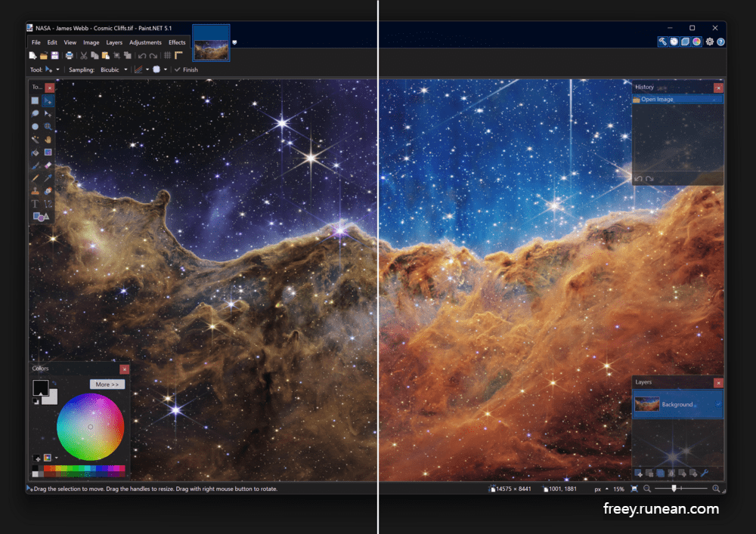Click the New file toolbar icon
756x534 pixels.
click(x=33, y=56)
